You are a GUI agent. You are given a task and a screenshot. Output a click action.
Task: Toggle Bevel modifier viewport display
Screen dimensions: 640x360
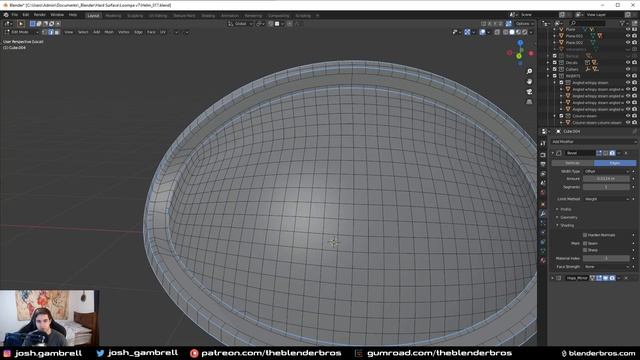(x=606, y=153)
